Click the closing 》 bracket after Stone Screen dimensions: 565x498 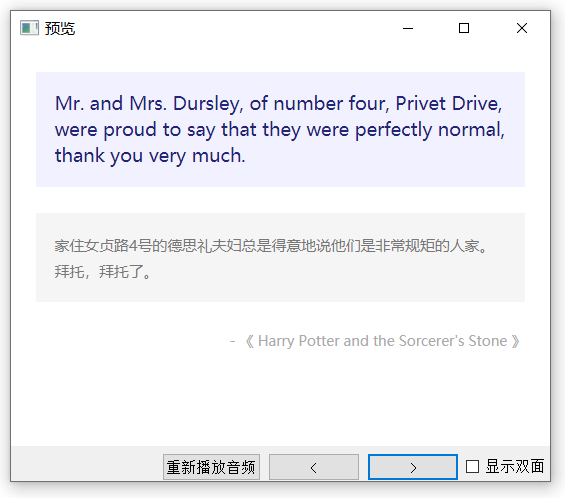pyautogui.click(x=515, y=341)
